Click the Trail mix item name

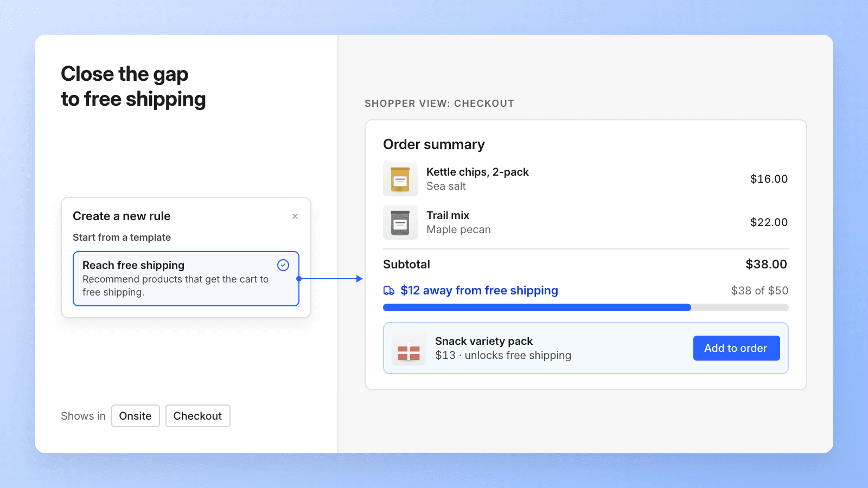(x=448, y=215)
